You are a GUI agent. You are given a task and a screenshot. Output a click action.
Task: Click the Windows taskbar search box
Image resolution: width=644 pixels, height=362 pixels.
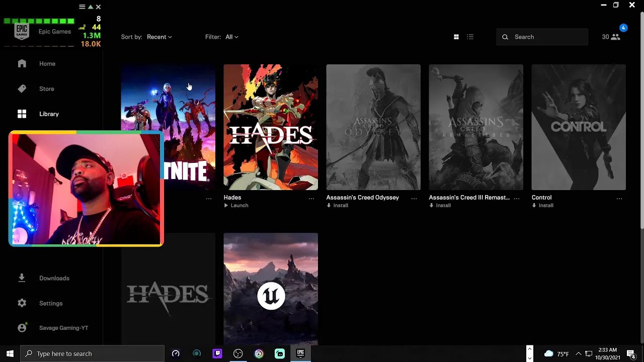(x=93, y=353)
